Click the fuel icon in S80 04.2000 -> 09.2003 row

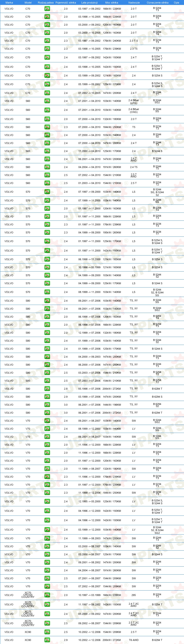[47, 357]
